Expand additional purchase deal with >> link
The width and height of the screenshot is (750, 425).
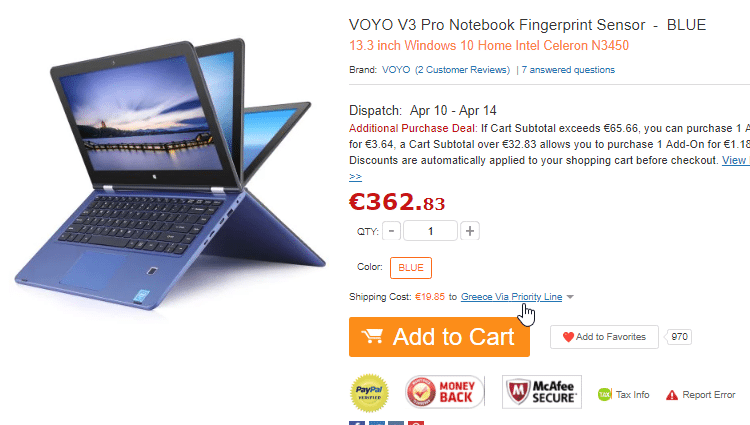[x=355, y=176]
